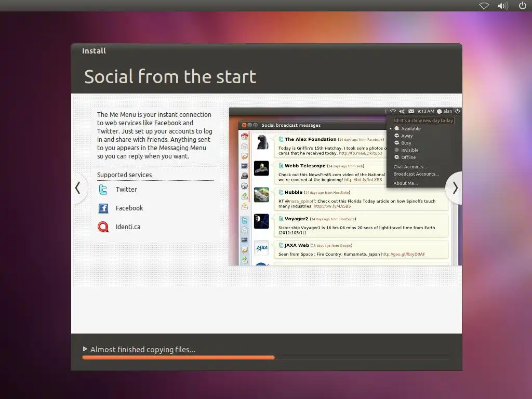Open the 9:13 AM clock menu
This screenshot has height=399, width=532.
pyautogui.click(x=426, y=111)
